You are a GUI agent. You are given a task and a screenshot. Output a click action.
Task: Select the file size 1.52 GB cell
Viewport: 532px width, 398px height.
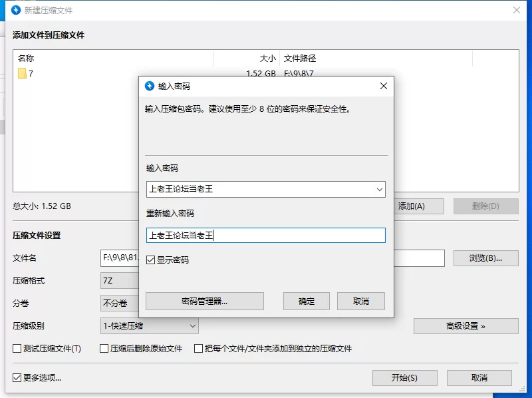click(261, 73)
